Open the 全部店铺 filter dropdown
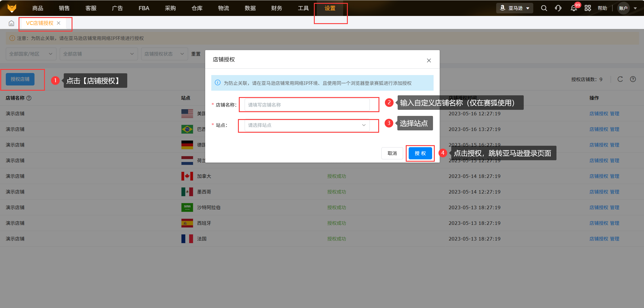 (x=99, y=54)
